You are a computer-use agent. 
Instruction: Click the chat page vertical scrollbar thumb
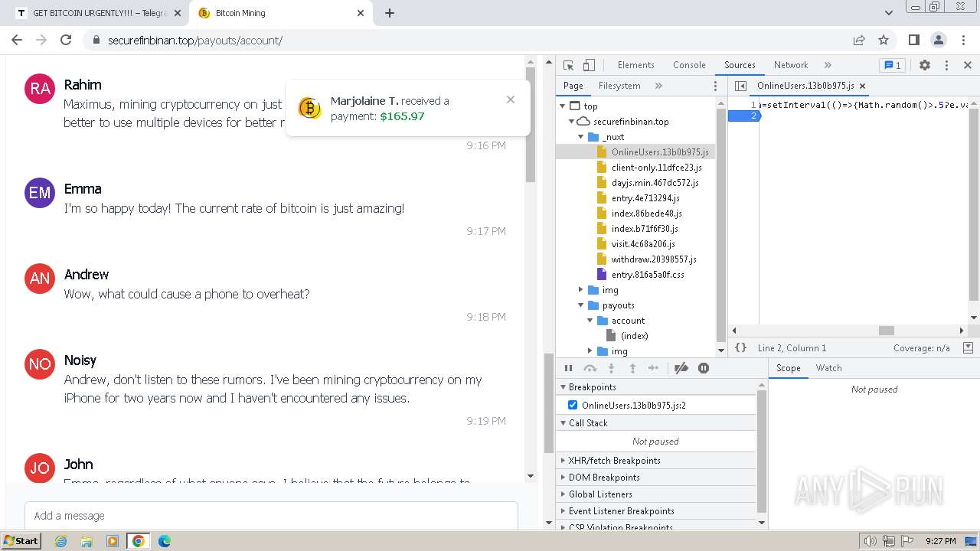pos(531,126)
